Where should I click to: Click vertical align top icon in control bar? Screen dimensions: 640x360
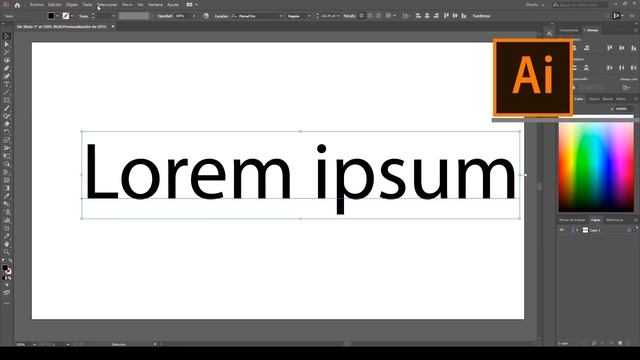(446, 16)
